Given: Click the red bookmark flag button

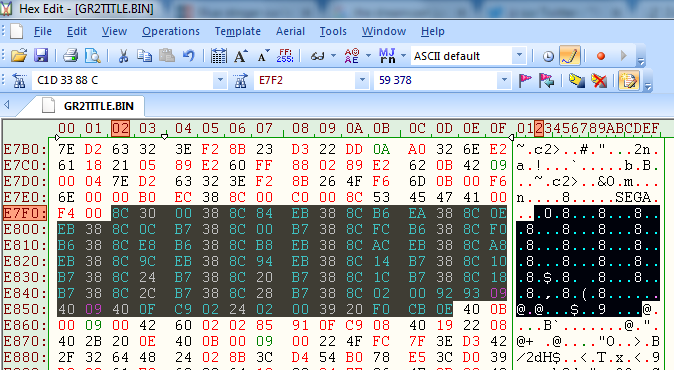Looking at the screenshot, I should 524,80.
